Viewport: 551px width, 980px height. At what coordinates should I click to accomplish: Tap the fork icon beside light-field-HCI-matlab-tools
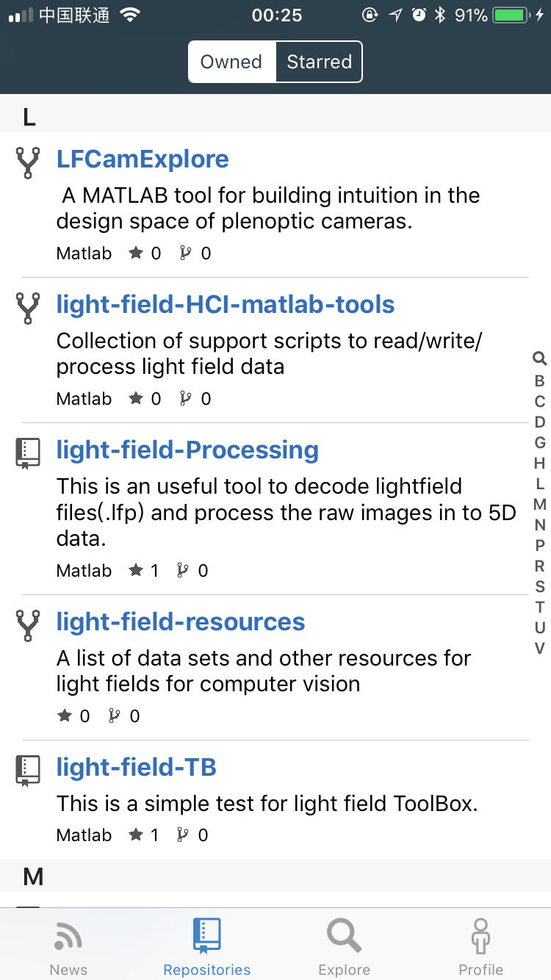(27, 308)
